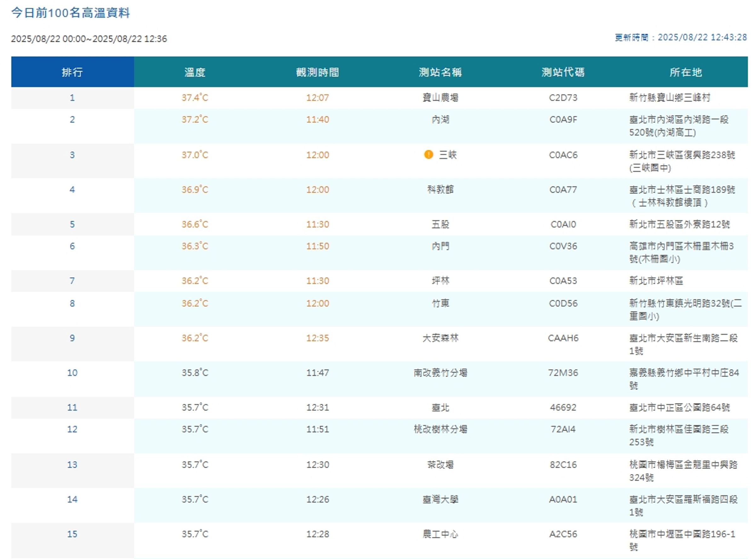This screenshot has height=559, width=756.
Task: Select station name 臺北
Action: click(x=440, y=407)
